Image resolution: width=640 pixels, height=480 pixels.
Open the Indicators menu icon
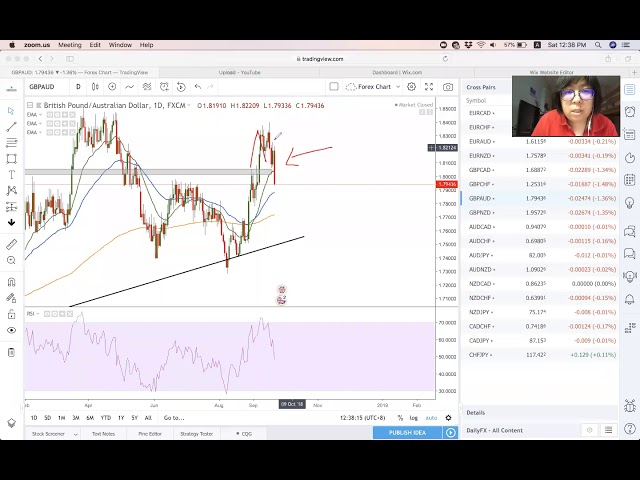(128, 87)
